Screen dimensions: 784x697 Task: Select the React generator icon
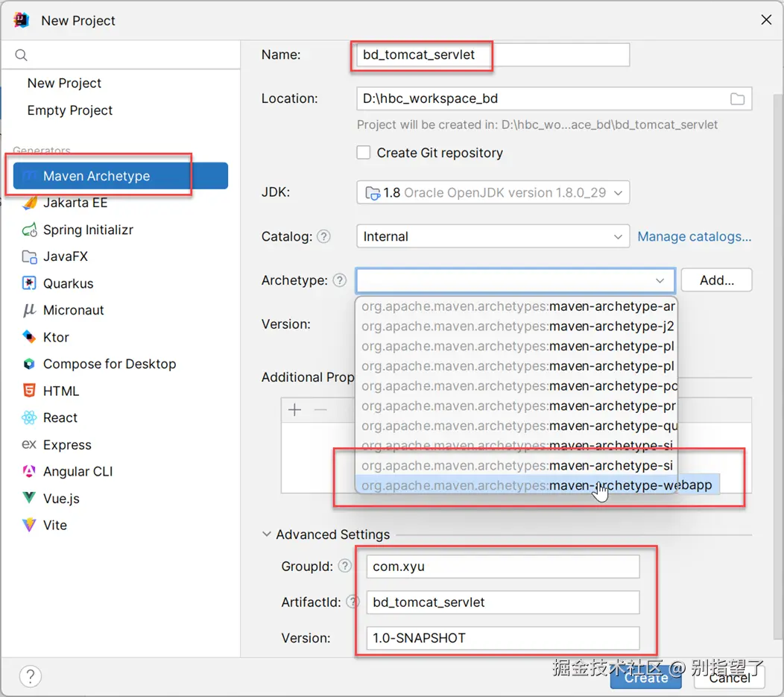[30, 417]
